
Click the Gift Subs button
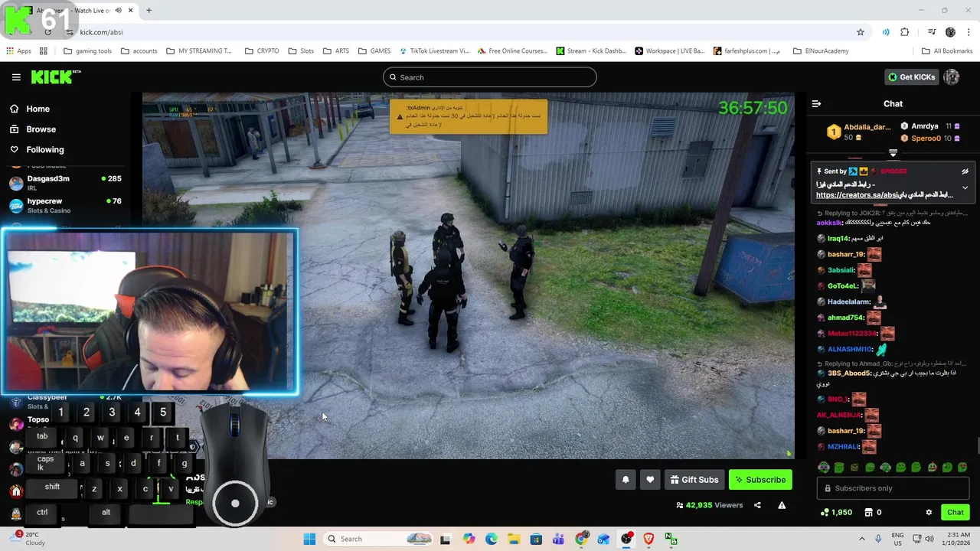694,480
